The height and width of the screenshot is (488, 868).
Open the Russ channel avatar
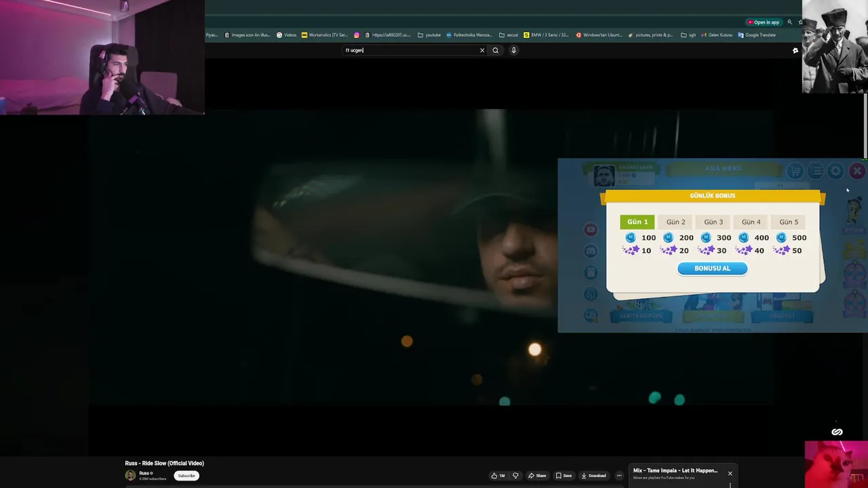coord(130,475)
